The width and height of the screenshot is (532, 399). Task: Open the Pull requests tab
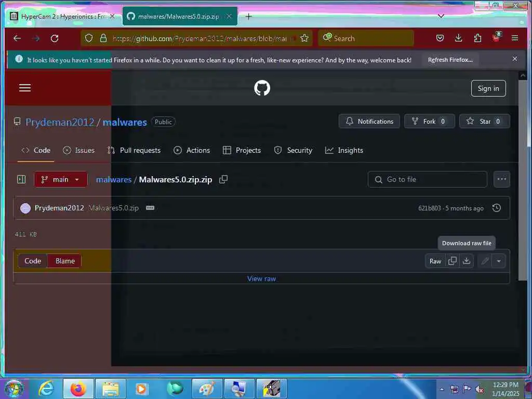coord(134,150)
